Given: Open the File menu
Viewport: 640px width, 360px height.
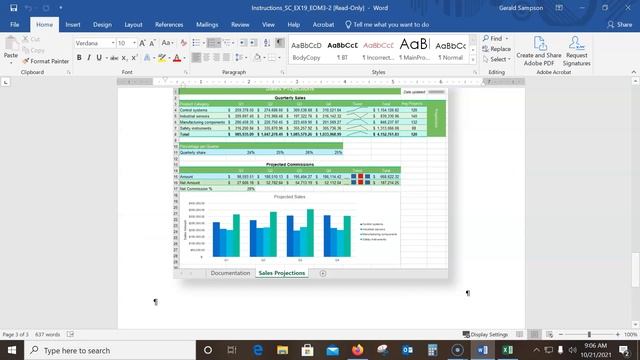Looking at the screenshot, I should 15,24.
